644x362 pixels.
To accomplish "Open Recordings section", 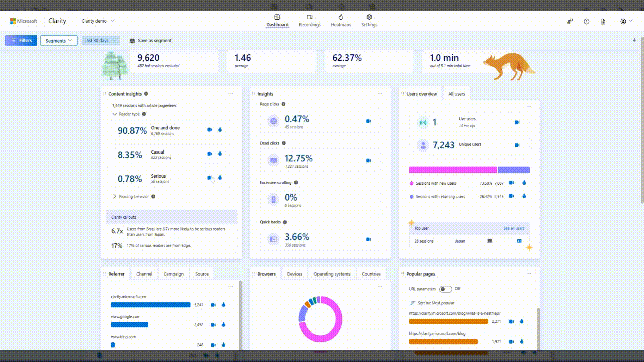I will coord(310,21).
